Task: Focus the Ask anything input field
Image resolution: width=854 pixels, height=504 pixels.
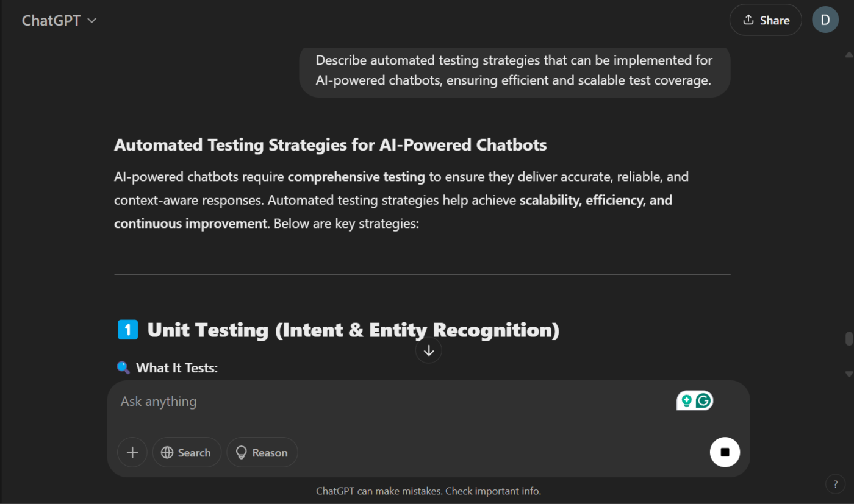Action: click(390, 402)
